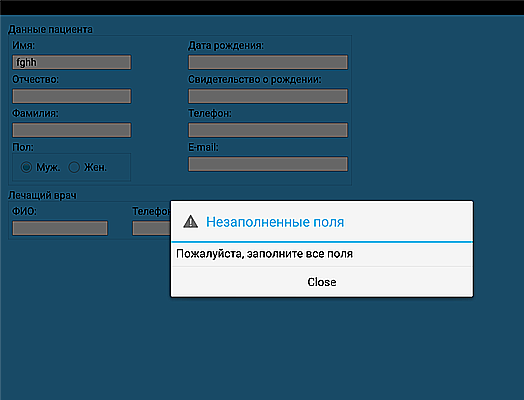Click the Дата рождения input field
Viewport: 524px width, 400px height.
coord(268,62)
